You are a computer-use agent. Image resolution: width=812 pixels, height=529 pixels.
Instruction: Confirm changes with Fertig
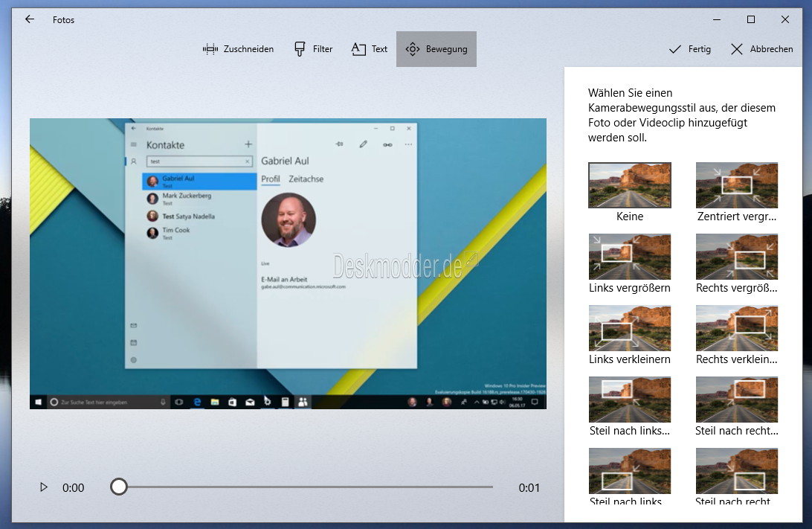pos(690,49)
